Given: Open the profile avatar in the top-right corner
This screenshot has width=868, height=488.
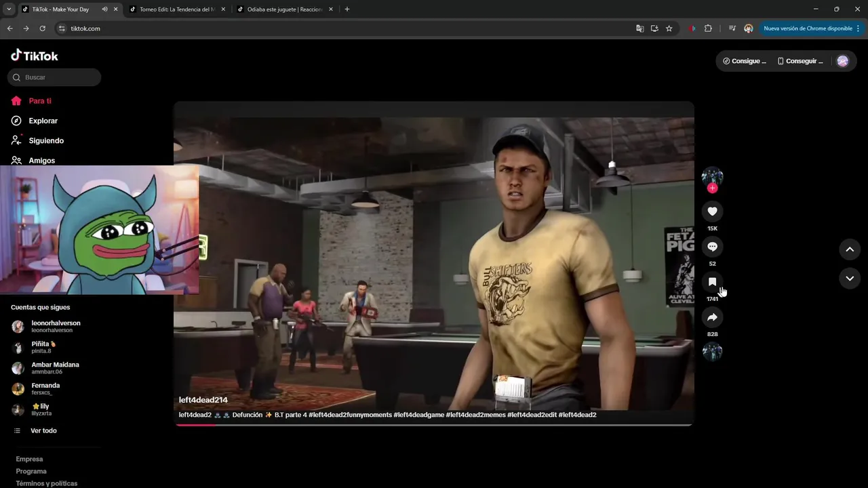Looking at the screenshot, I should pos(843,61).
